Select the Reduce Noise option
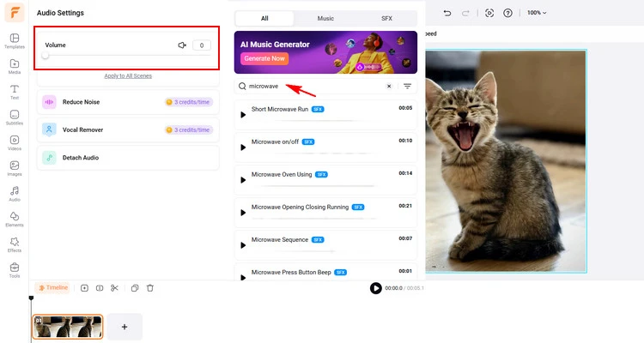Viewport: 644px width, 343px height. [x=128, y=102]
